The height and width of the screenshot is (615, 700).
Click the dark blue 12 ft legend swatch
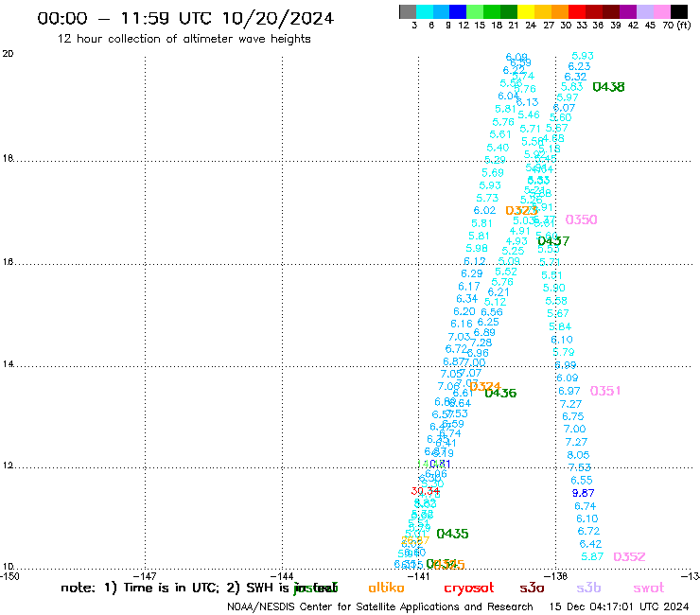[458, 11]
